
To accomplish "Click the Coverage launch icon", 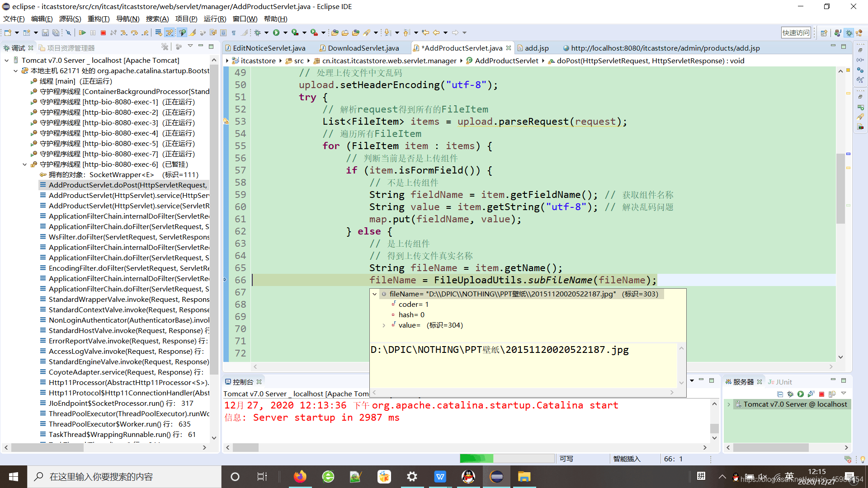I will [295, 33].
